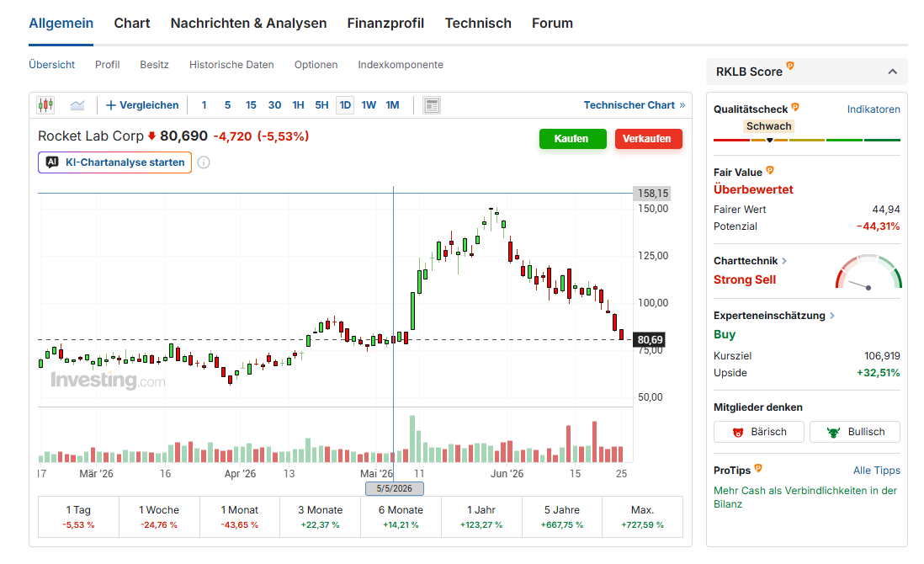The height and width of the screenshot is (564, 924).
Task: Vote Bullisch sentiment
Action: coord(855,432)
